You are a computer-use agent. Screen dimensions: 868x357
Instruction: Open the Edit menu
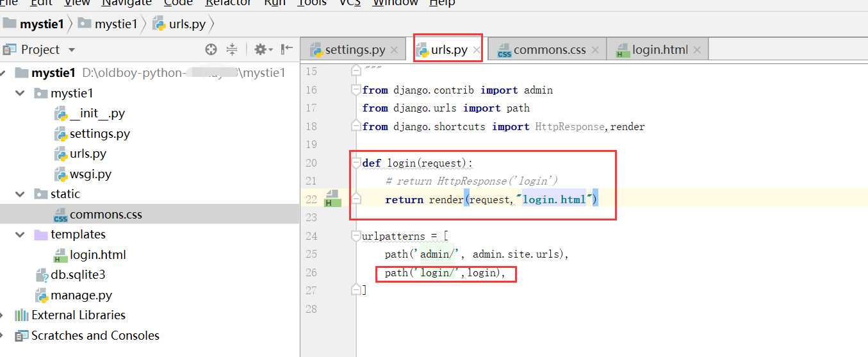(42, 3)
